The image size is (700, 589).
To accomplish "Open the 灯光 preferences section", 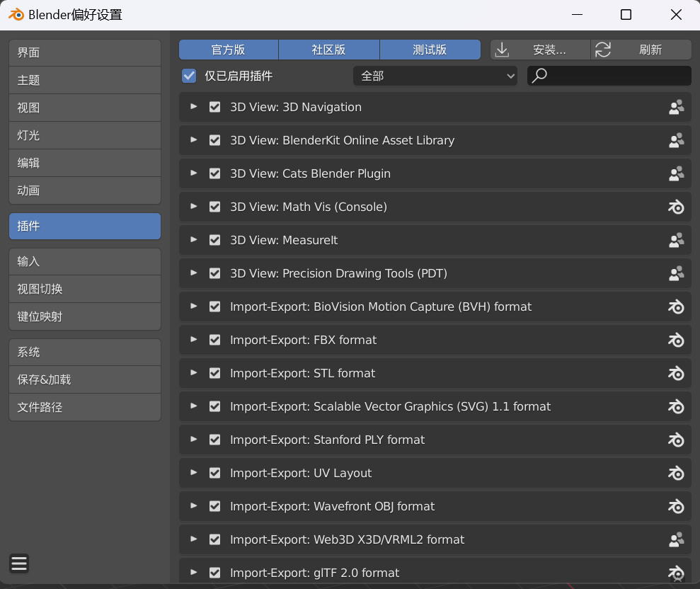I will [85, 135].
